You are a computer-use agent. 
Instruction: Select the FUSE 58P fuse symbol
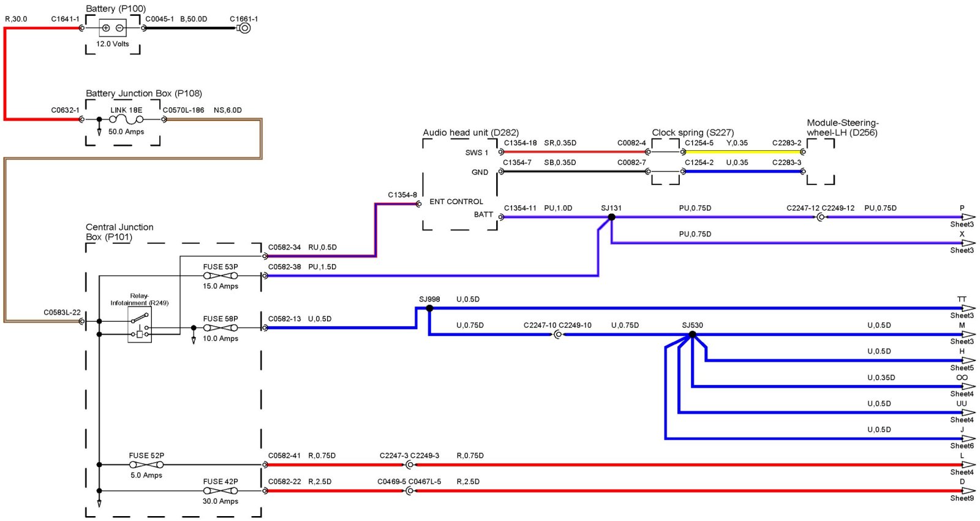pyautogui.click(x=221, y=328)
